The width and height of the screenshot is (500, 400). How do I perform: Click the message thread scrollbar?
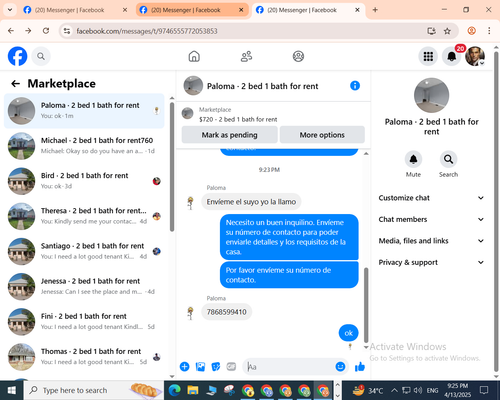click(x=366, y=305)
